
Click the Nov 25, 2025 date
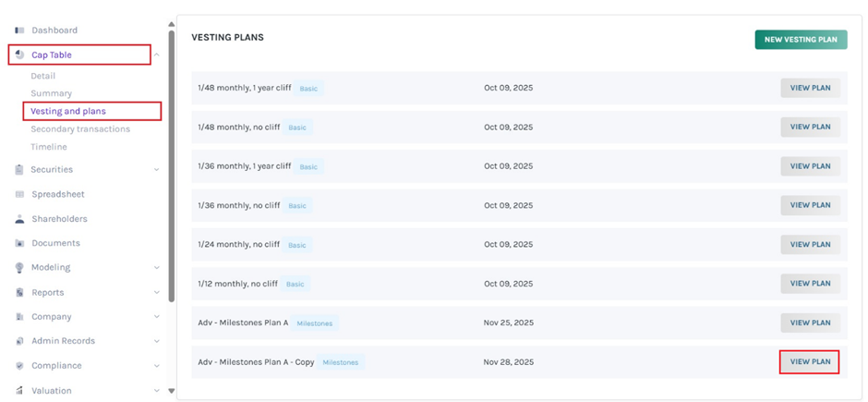point(508,323)
